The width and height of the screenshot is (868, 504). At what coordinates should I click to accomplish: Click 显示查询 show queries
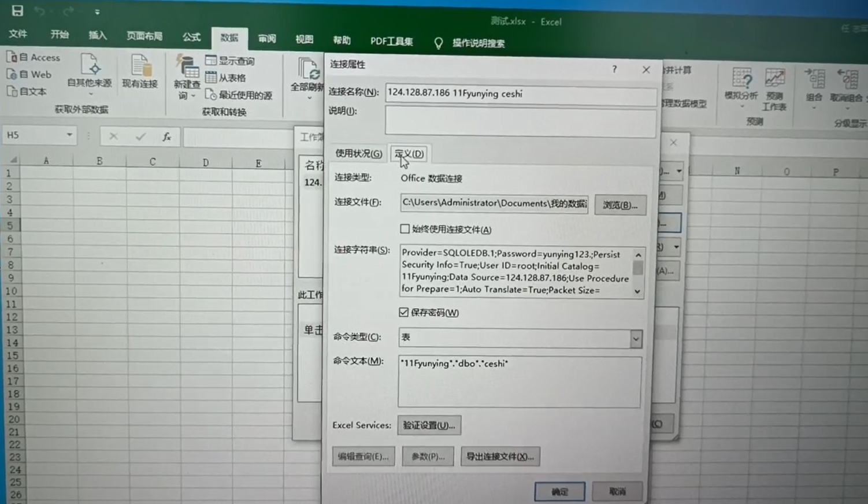tap(230, 61)
